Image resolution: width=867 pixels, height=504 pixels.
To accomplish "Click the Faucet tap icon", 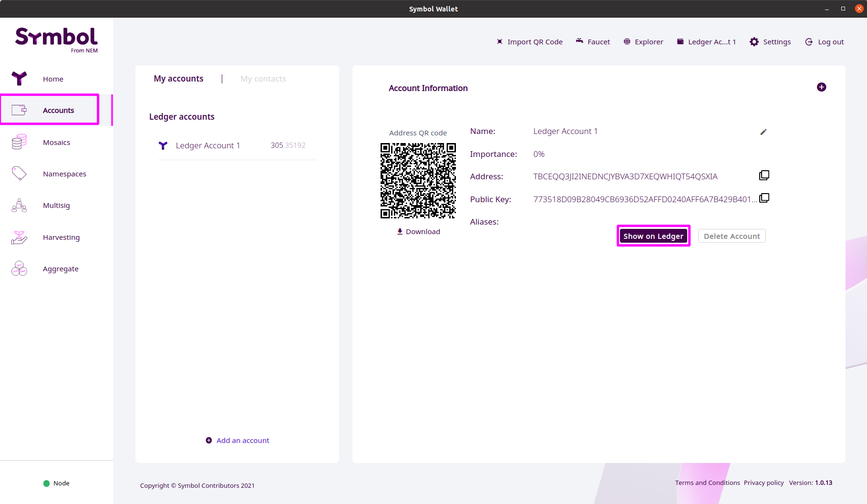I will (579, 41).
